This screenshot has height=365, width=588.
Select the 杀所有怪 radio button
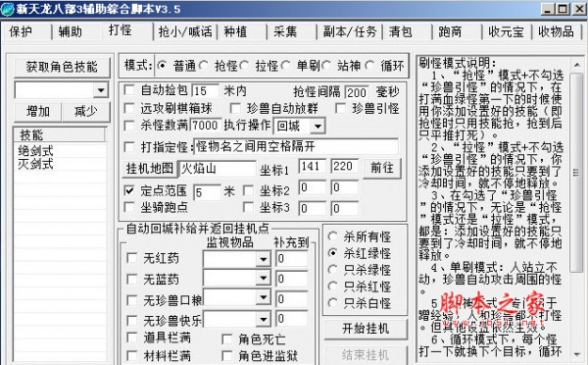point(332,236)
